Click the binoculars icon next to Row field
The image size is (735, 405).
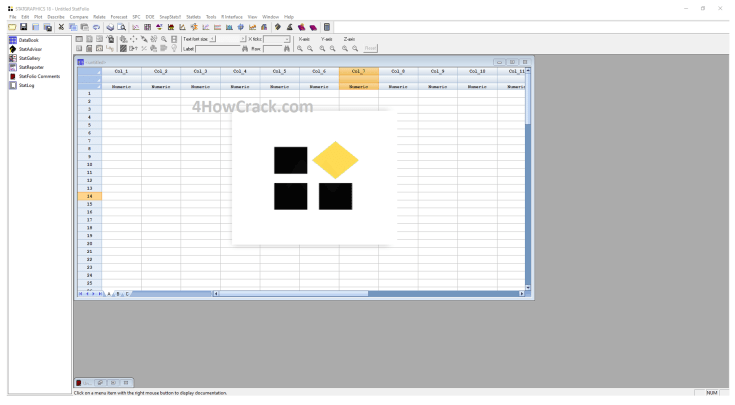(x=287, y=48)
